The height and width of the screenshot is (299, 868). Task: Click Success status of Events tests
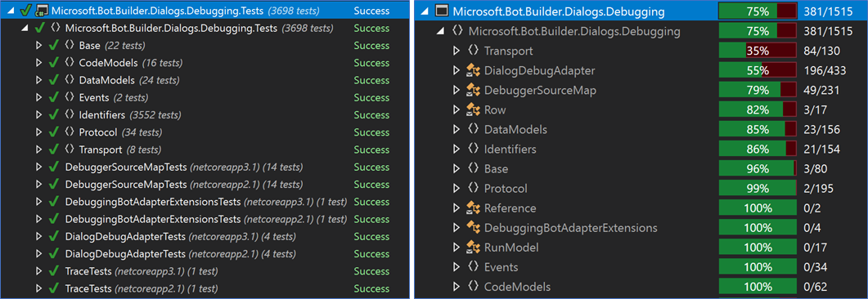(x=371, y=98)
